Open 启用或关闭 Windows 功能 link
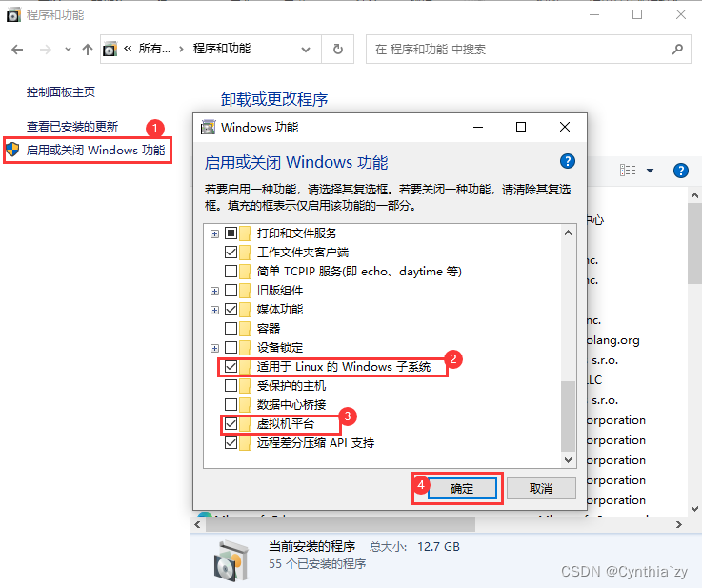Screen dimensions: 702x588 click(x=96, y=150)
